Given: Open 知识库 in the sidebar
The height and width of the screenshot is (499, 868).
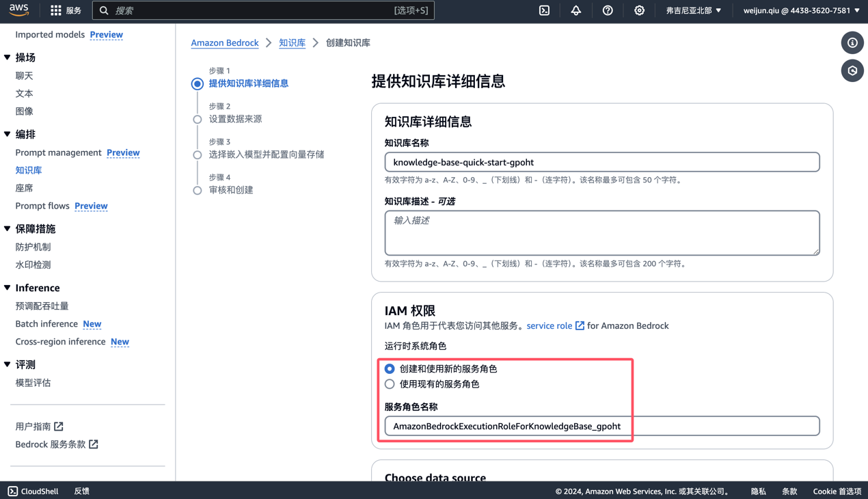Looking at the screenshot, I should (29, 170).
